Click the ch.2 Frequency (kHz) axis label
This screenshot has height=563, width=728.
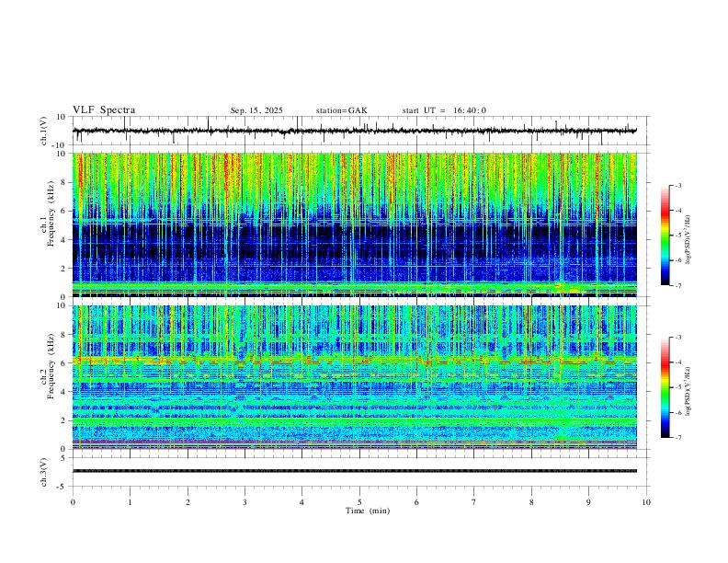[x=48, y=366]
